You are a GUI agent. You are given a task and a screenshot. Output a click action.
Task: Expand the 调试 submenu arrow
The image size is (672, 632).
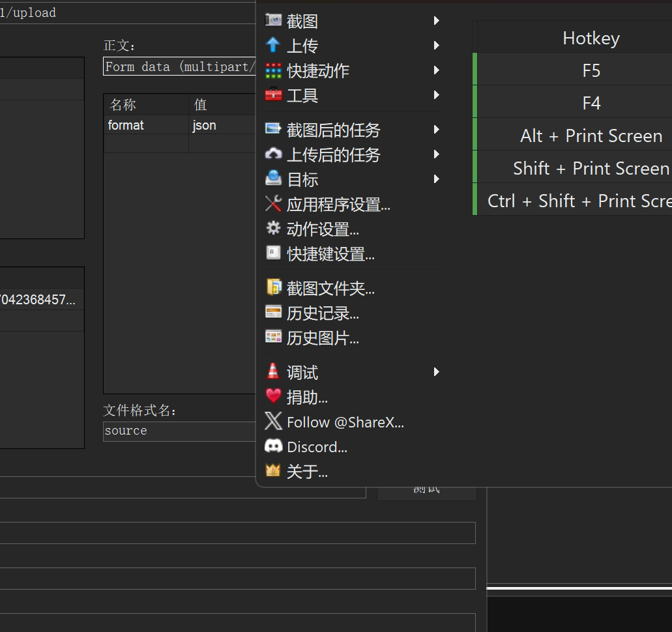click(x=436, y=372)
